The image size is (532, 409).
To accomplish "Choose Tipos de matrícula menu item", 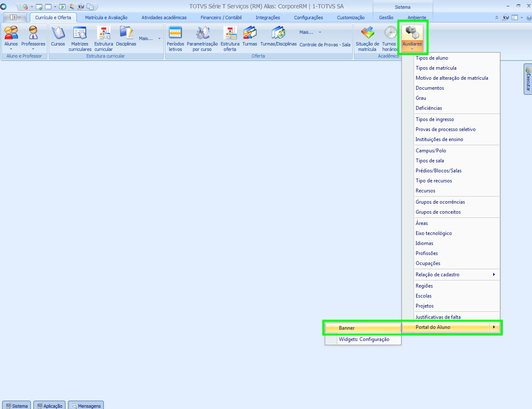I will pos(451,68).
